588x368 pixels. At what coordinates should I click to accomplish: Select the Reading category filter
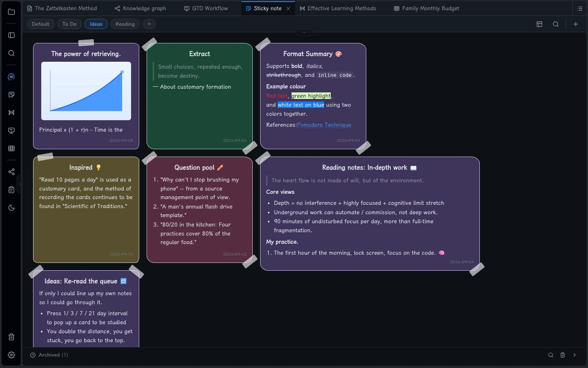tap(125, 24)
